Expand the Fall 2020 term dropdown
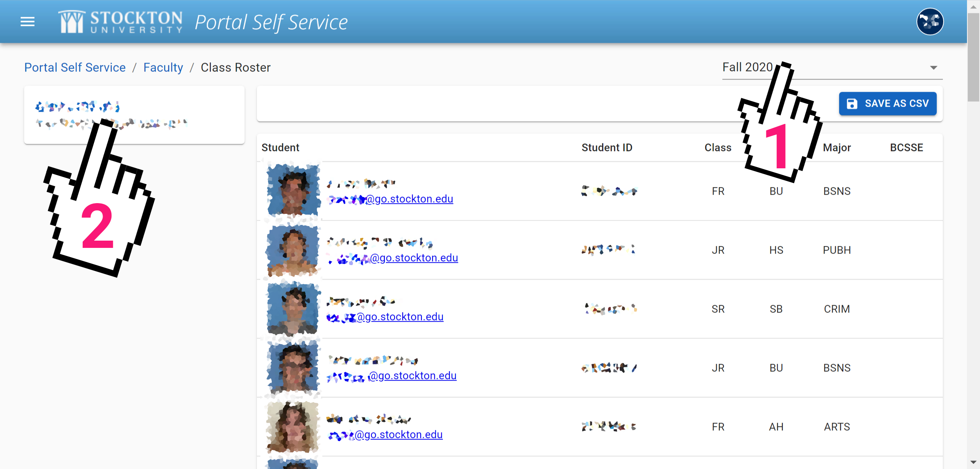980x469 pixels. pos(832,68)
